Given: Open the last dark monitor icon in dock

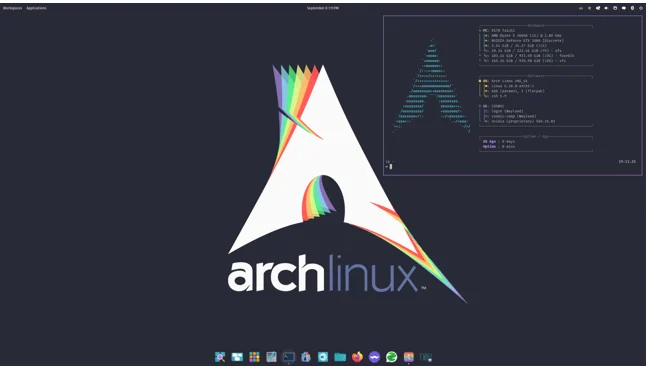Looking at the screenshot, I should (426, 357).
